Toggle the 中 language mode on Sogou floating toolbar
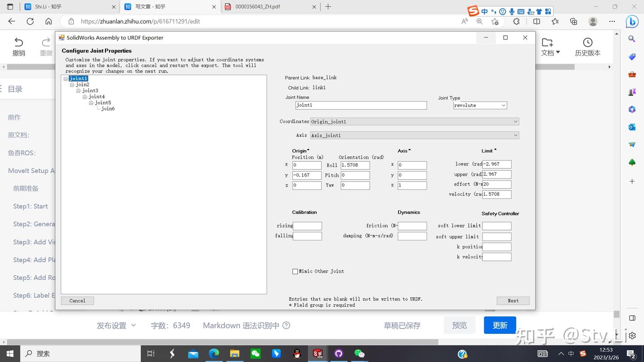Viewport: 644px width, 362px height. 484,12
